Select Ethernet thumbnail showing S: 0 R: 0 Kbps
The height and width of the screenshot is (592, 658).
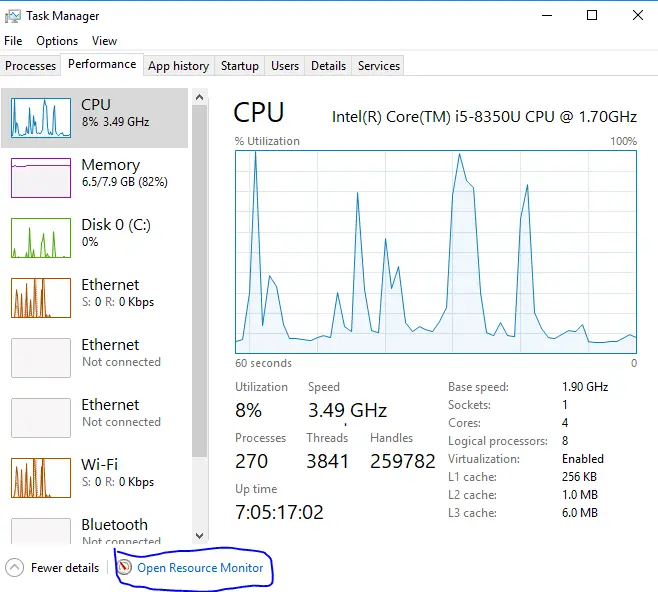(41, 298)
